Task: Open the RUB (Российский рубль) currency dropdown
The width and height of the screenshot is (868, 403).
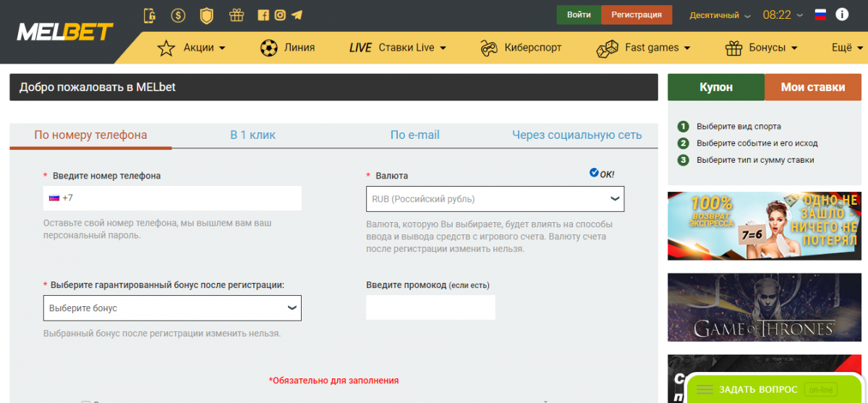Action: click(495, 199)
